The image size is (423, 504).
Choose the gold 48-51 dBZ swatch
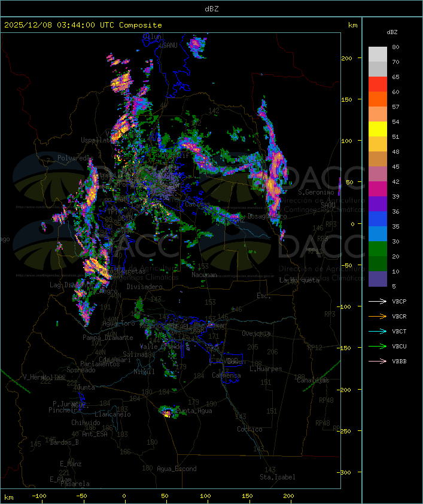point(378,144)
